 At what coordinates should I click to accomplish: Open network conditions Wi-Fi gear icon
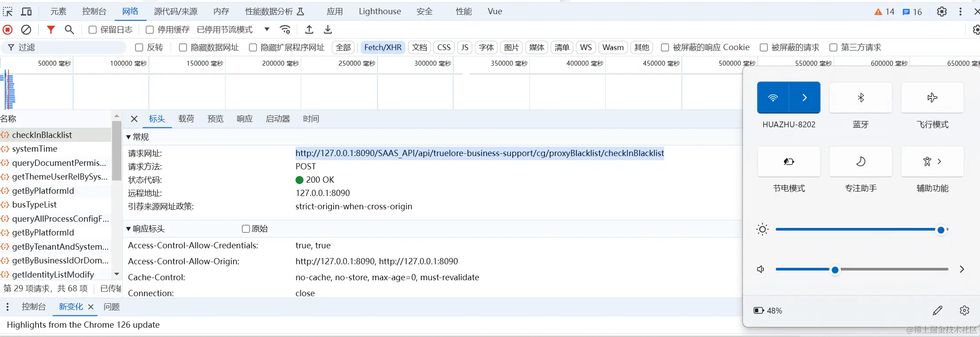[x=285, y=30]
